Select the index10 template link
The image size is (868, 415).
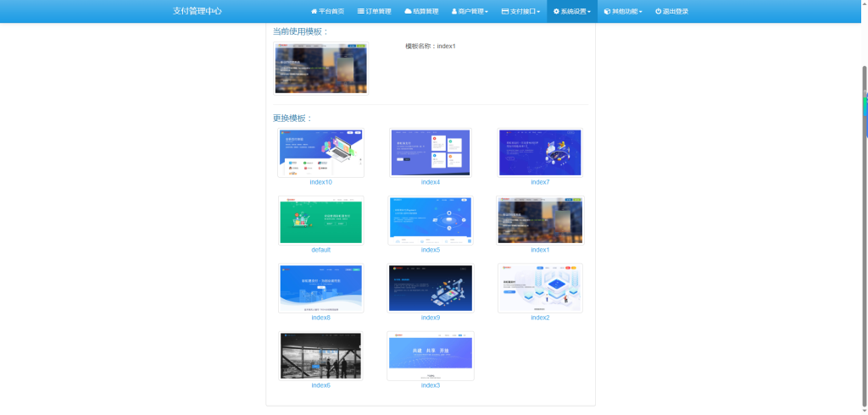321,182
